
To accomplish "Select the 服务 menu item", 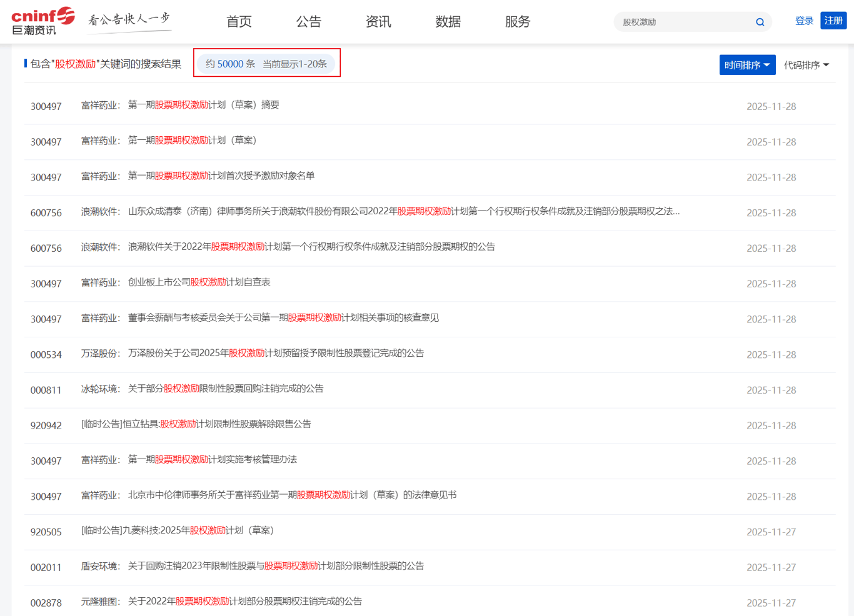I will [518, 22].
